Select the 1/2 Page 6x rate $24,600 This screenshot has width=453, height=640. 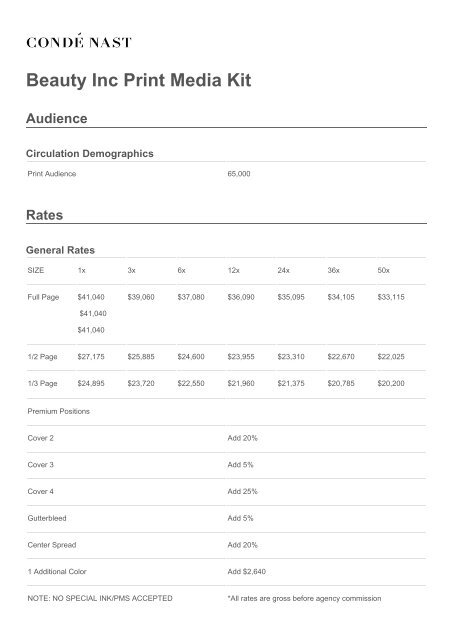coord(191,356)
